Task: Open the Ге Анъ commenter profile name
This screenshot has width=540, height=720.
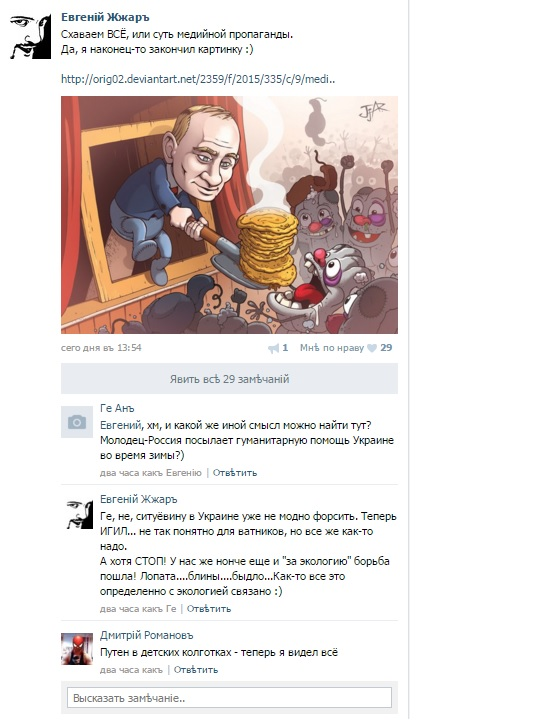Action: 117,408
